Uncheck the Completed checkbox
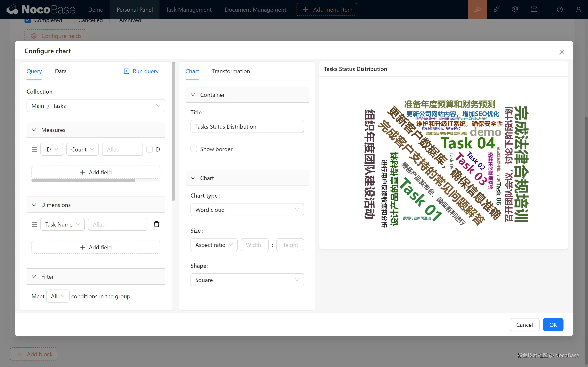The width and height of the screenshot is (588, 367). (x=28, y=20)
